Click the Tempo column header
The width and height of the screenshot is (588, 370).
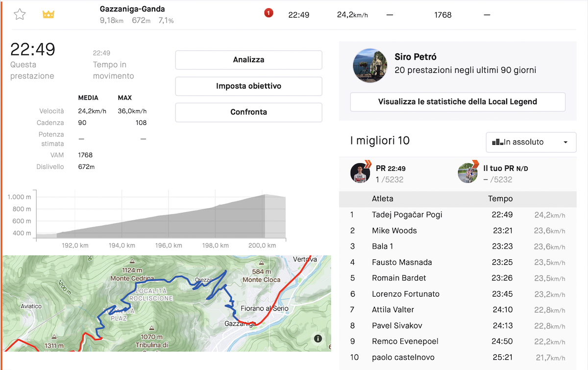click(x=500, y=199)
